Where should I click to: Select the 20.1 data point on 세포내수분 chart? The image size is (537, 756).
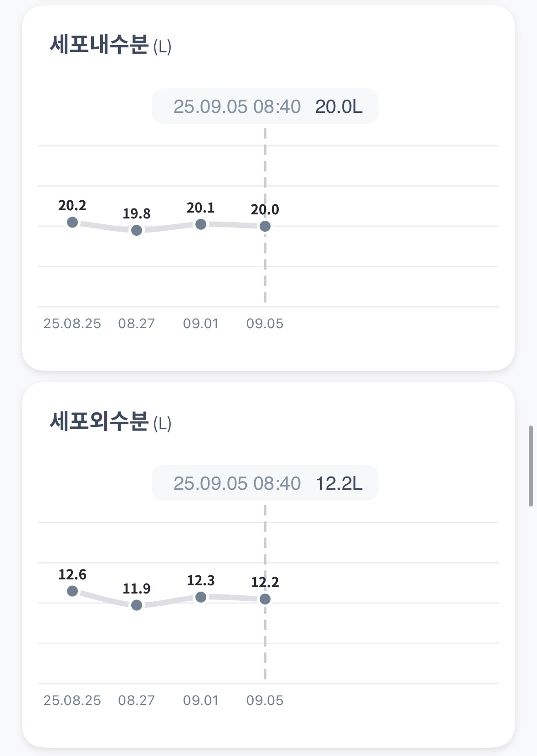201,224
